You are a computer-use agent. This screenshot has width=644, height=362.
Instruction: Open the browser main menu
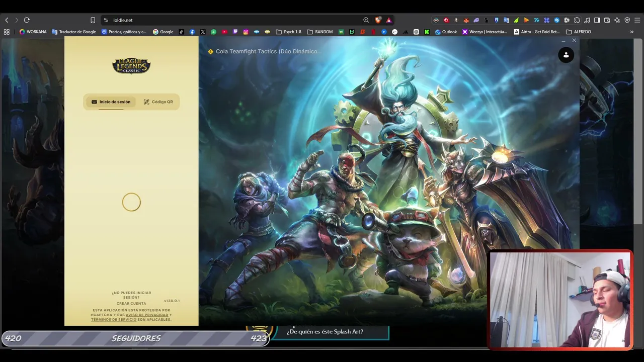[x=637, y=20]
